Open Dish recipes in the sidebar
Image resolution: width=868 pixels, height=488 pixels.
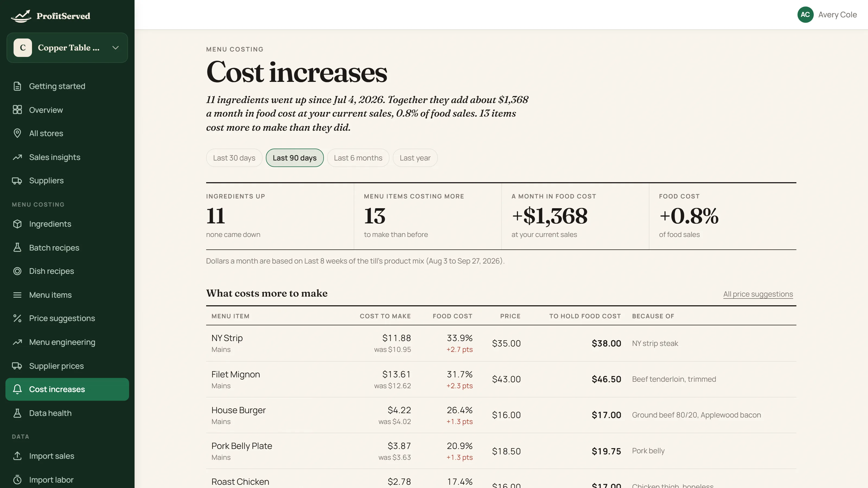pos(67,271)
